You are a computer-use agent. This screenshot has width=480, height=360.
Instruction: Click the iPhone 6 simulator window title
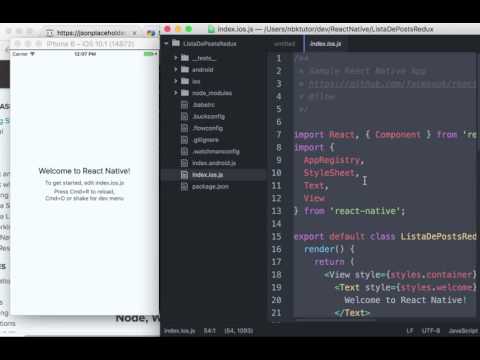pyautogui.click(x=90, y=44)
